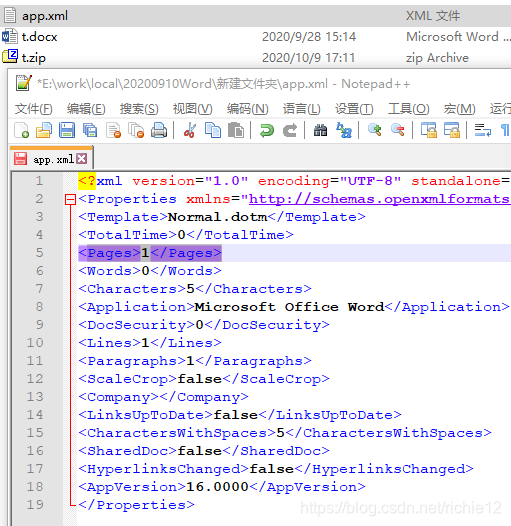Close the app.xml tab
Image resolution: width=511 pixels, height=526 pixels.
pyautogui.click(x=82, y=159)
